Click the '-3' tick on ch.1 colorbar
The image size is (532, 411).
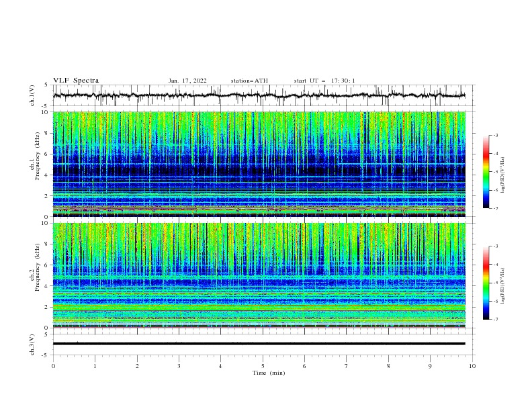(495, 135)
